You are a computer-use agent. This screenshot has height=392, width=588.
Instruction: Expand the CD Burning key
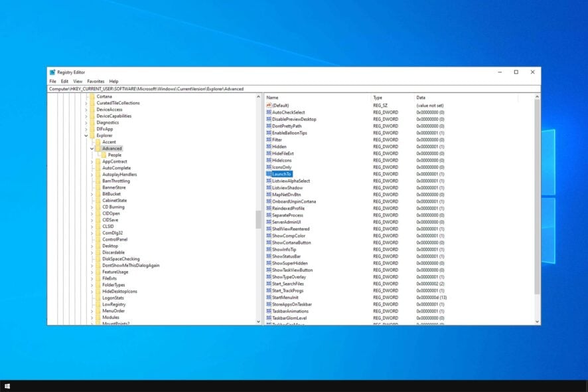(x=92, y=207)
